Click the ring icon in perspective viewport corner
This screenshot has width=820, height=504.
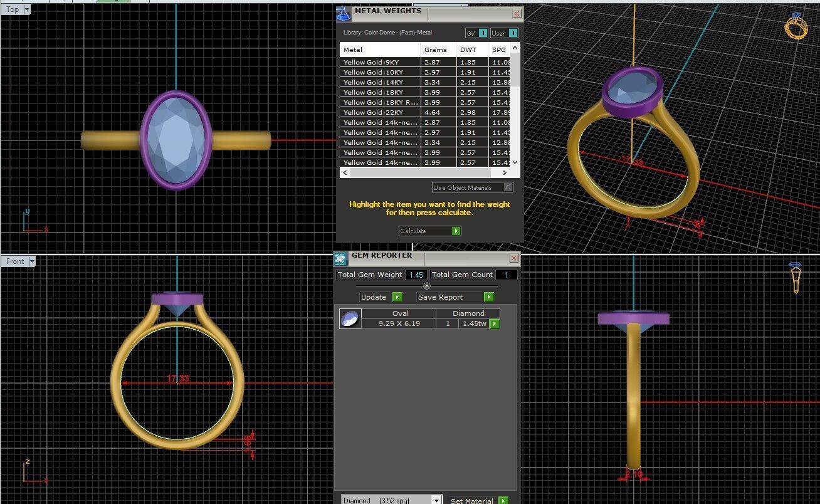pos(797,26)
